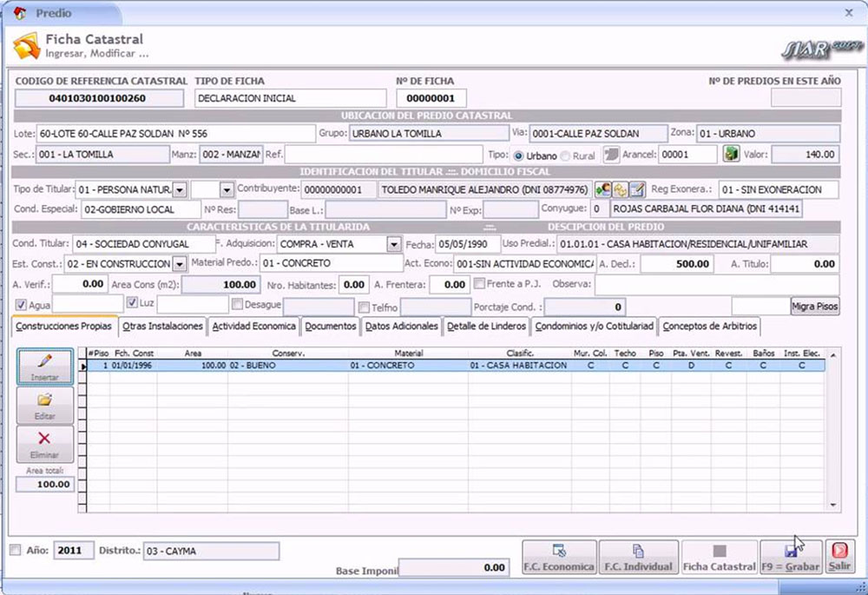Click the Ficha Catastral button at bottom
The image size is (868, 595).
click(x=719, y=557)
